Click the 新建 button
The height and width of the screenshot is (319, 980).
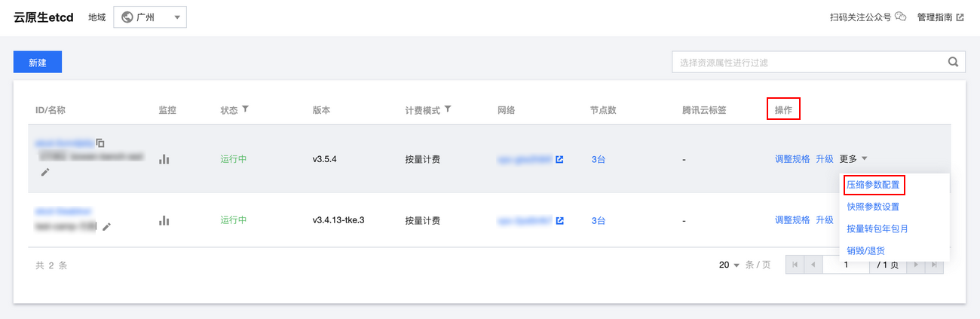pyautogui.click(x=38, y=63)
